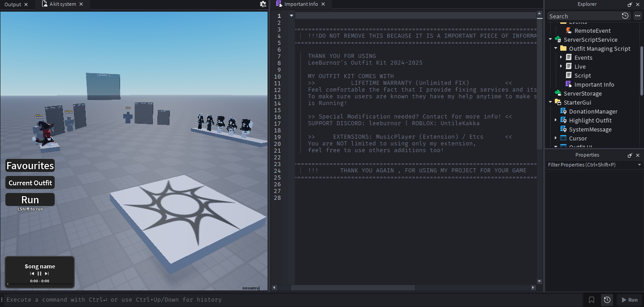The height and width of the screenshot is (307, 644).
Task: Go to previous song in player
Action: tap(32, 273)
